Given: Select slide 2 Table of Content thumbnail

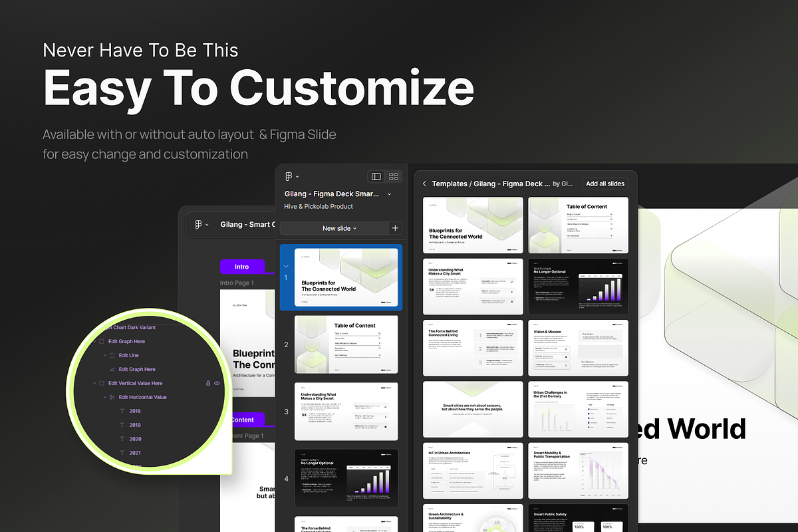Looking at the screenshot, I should point(346,344).
